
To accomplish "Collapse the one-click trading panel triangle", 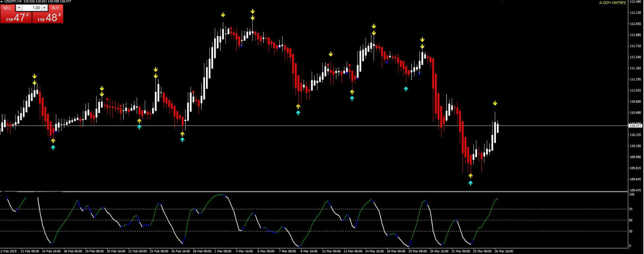I will pos(2,2).
